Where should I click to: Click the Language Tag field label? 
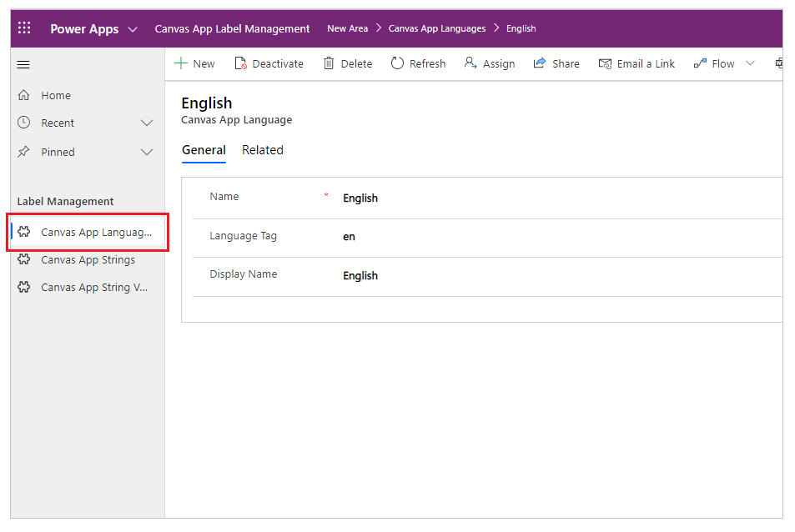pos(244,236)
